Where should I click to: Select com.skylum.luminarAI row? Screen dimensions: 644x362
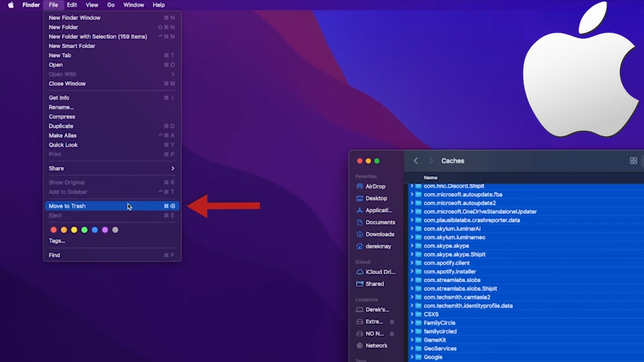click(x=526, y=229)
